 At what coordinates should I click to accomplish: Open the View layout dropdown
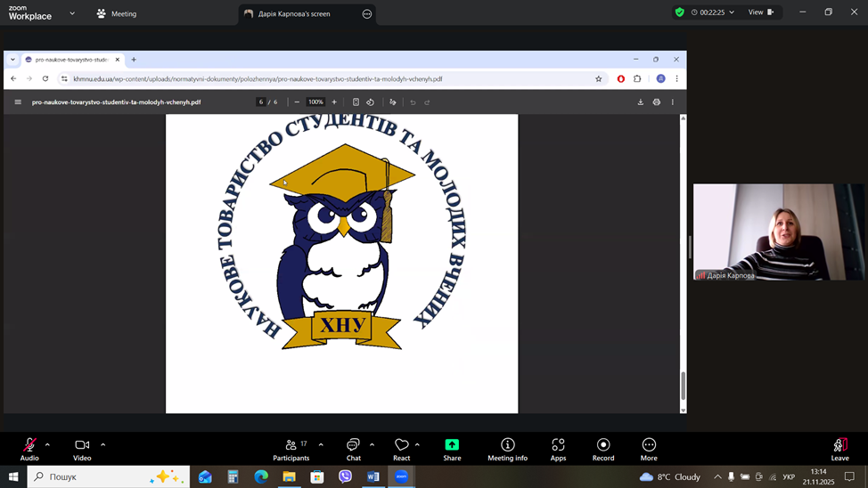tap(760, 12)
